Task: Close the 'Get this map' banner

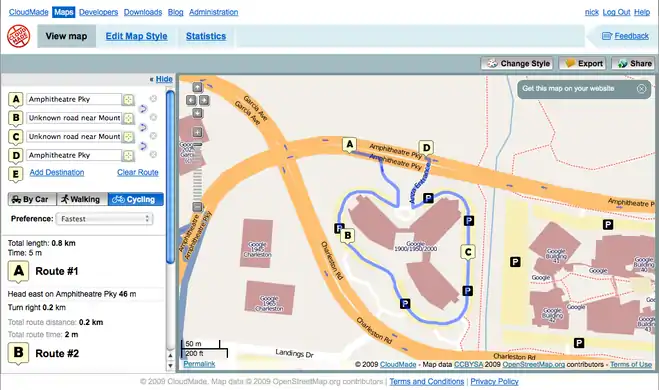Action: (x=641, y=89)
